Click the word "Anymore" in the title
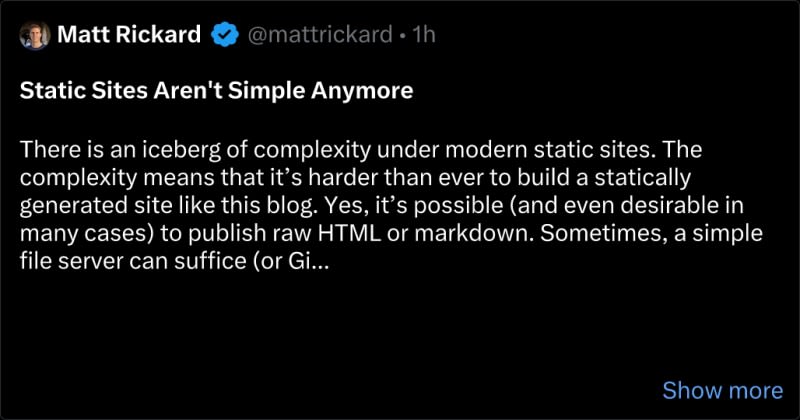The width and height of the screenshot is (800, 420). pyautogui.click(x=363, y=90)
